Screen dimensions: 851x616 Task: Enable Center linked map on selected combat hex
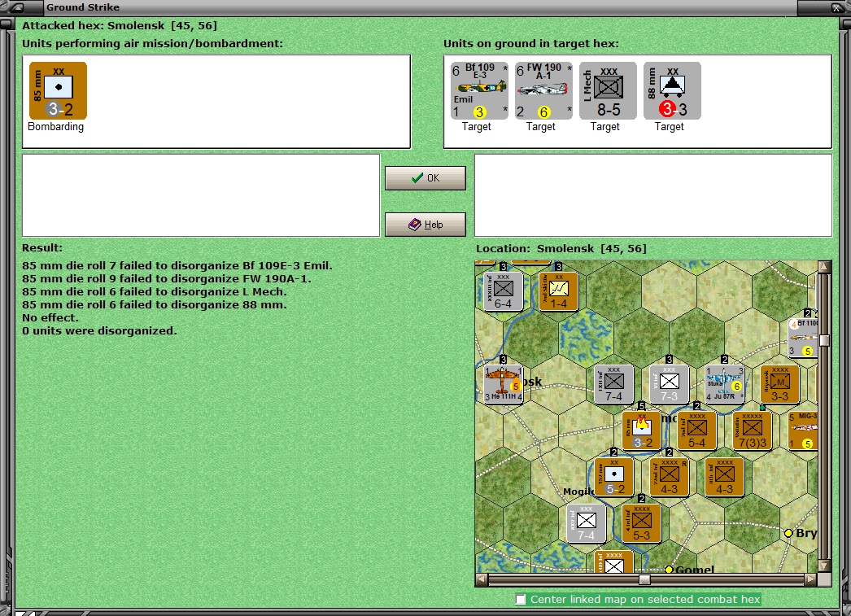click(x=521, y=599)
